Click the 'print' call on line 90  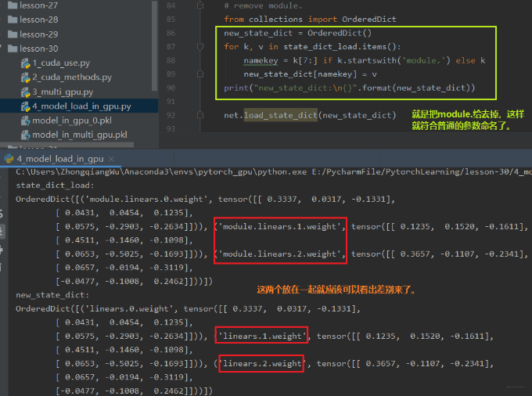pos(236,88)
